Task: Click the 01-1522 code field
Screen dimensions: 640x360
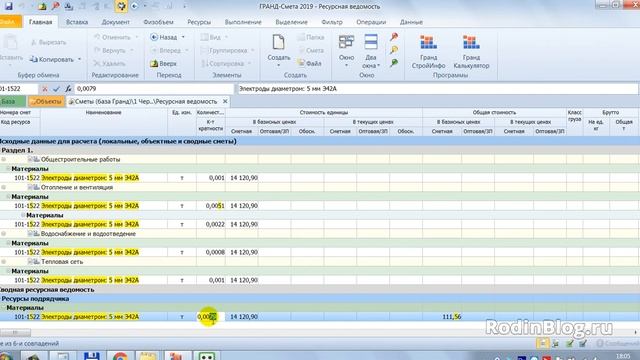Action: [18, 89]
